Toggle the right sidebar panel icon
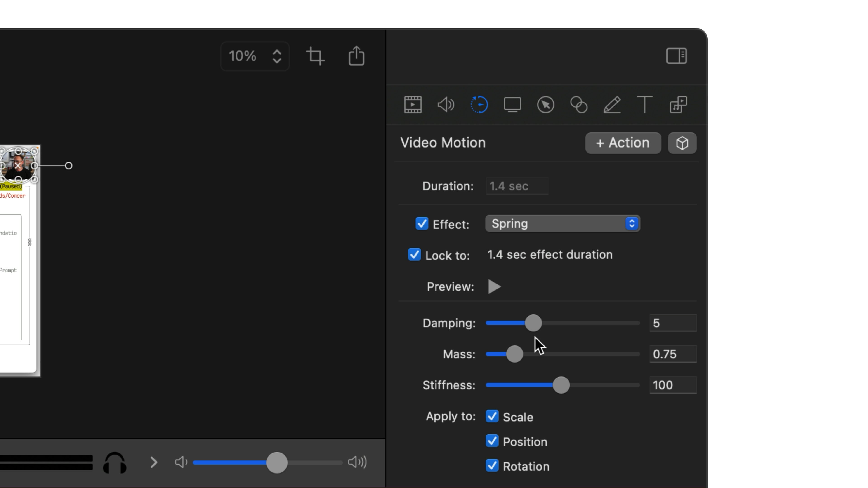The height and width of the screenshot is (488, 868). tap(676, 56)
